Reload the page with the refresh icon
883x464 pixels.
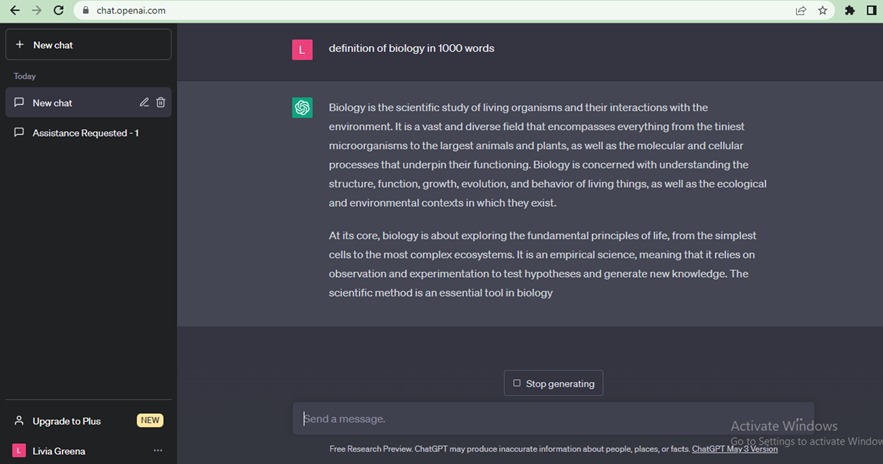(59, 10)
